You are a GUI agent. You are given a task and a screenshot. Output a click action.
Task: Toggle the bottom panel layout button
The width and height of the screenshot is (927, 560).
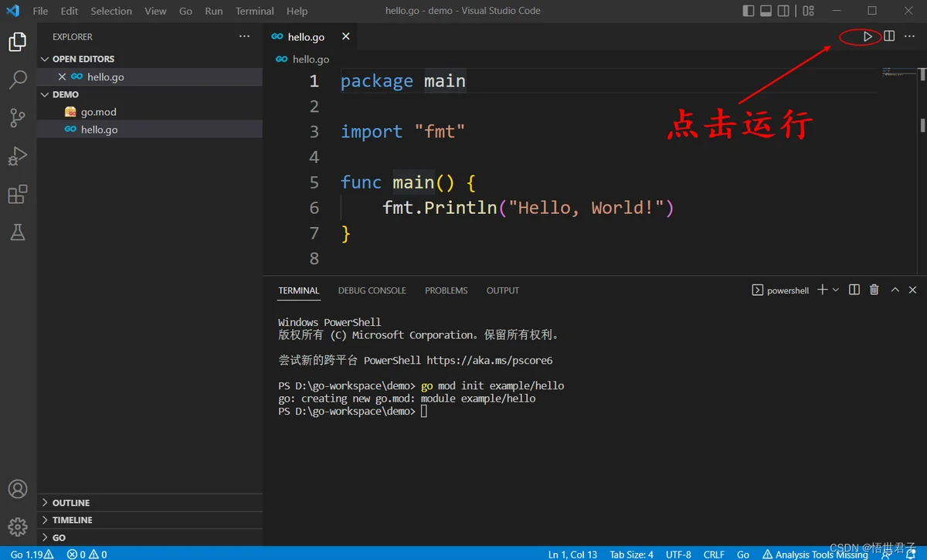click(766, 11)
